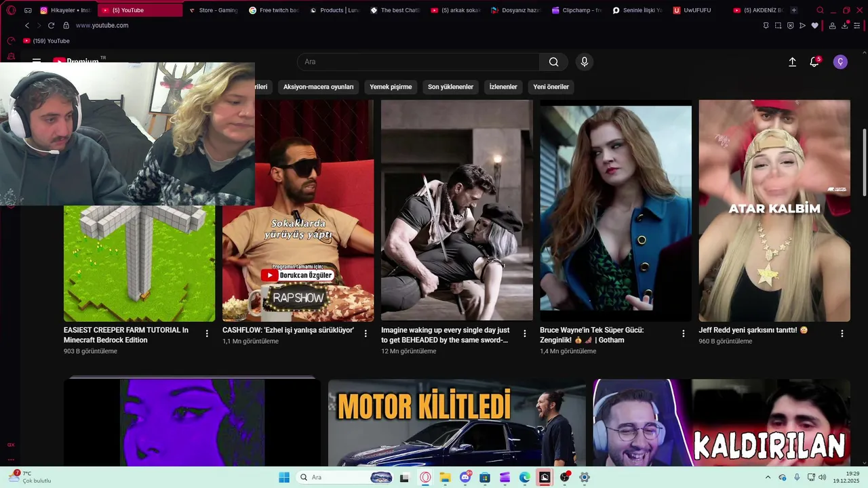This screenshot has height=488, width=868.
Task: Take a snapshot with the capture icon
Action: (x=778, y=26)
